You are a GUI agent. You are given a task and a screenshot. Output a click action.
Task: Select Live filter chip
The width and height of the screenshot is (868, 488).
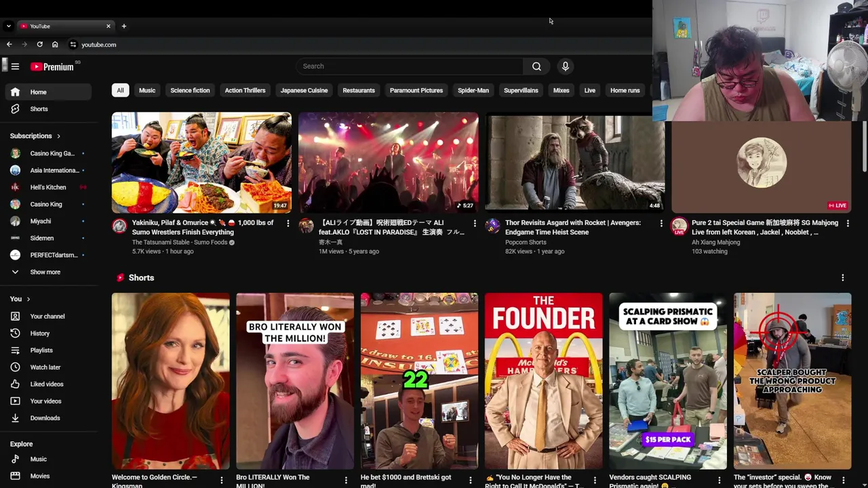[590, 90]
